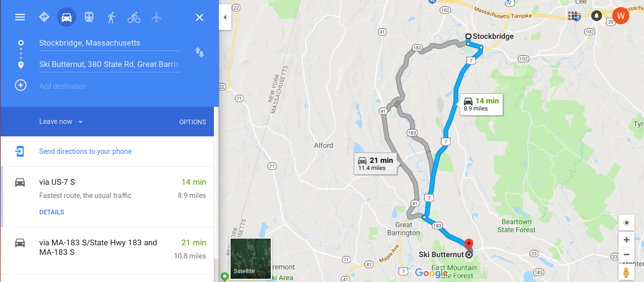Pick the best travel mode diamond icon
Image resolution: width=644 pixels, height=282 pixels.
44,17
